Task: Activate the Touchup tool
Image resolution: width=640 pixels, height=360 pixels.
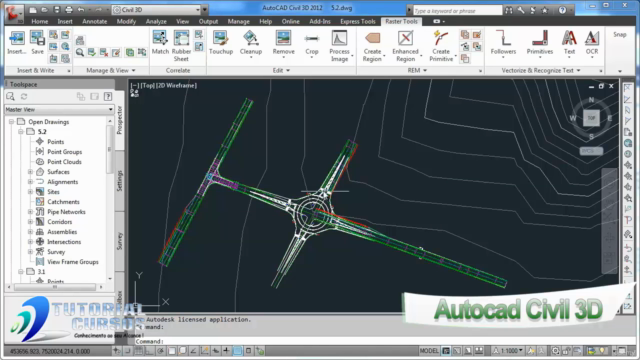Action: point(221,42)
